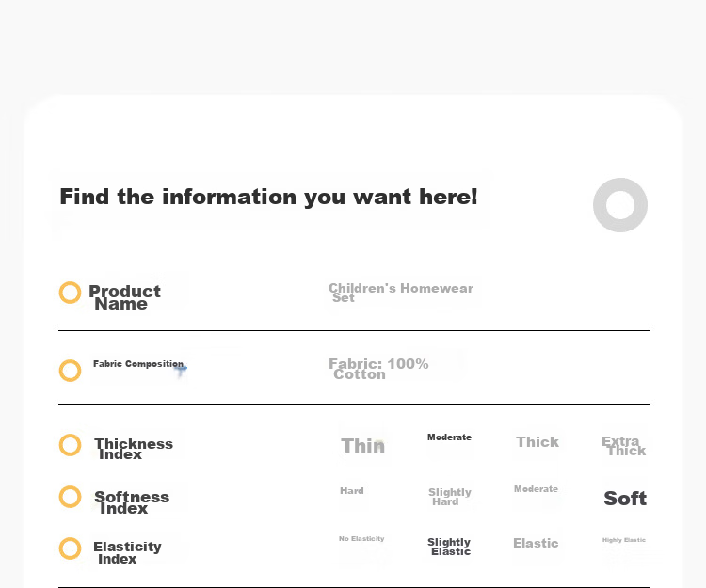Choose the 'Extra Thick' thickness option

[x=623, y=446]
